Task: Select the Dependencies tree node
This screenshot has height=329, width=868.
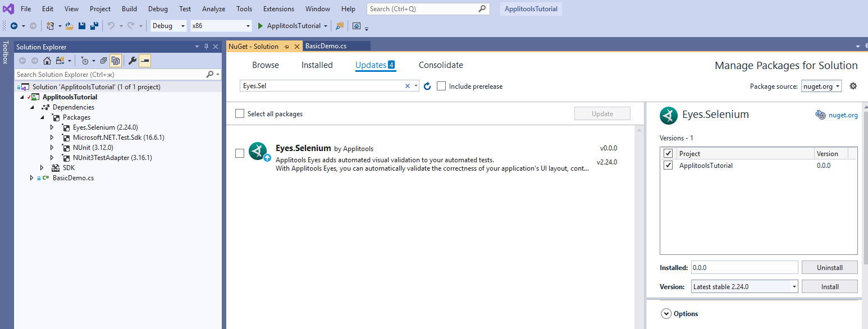Action: 74,107
